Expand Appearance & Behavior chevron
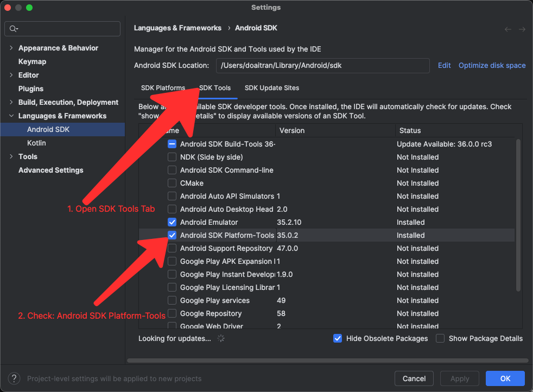The height and width of the screenshot is (392, 533). coord(11,48)
